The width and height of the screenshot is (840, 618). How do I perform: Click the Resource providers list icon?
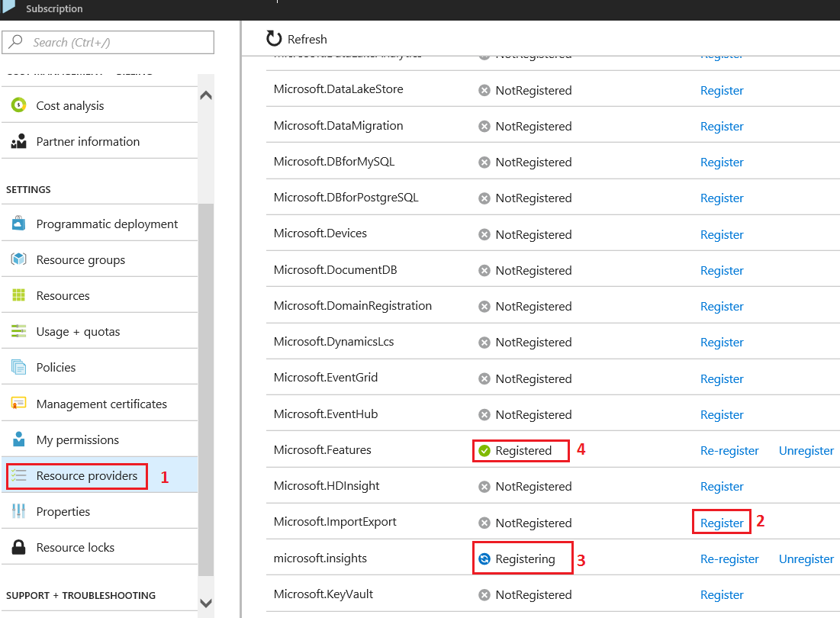19,475
